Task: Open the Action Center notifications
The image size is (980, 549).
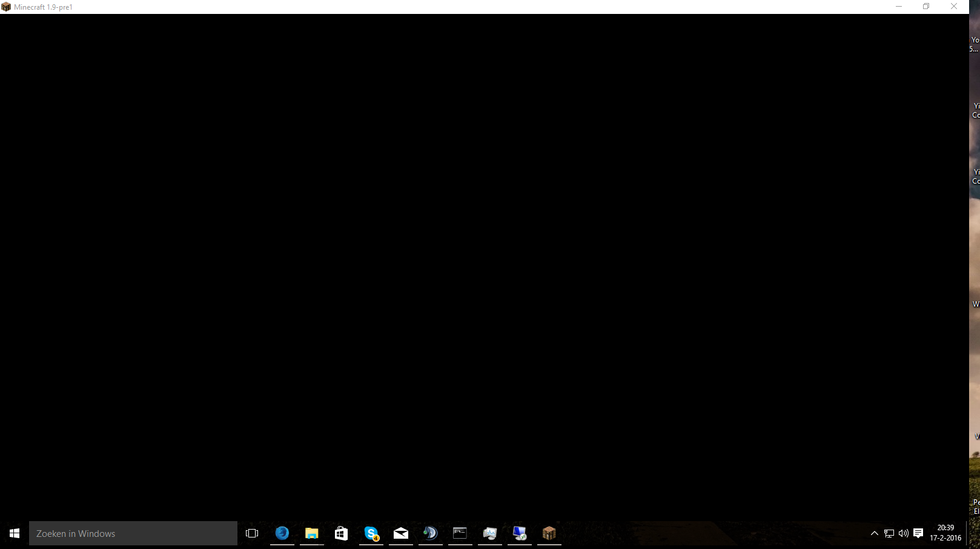Action: (x=918, y=533)
